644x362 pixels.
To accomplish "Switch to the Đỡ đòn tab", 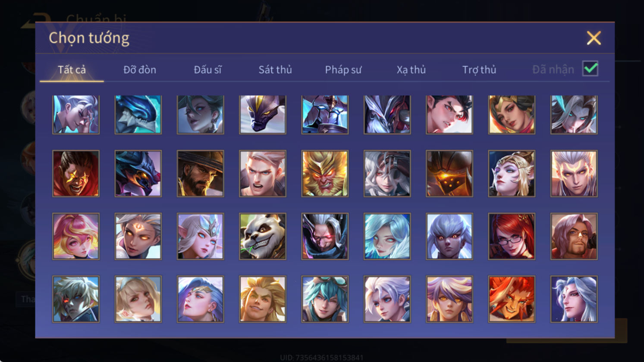I will pos(140,70).
